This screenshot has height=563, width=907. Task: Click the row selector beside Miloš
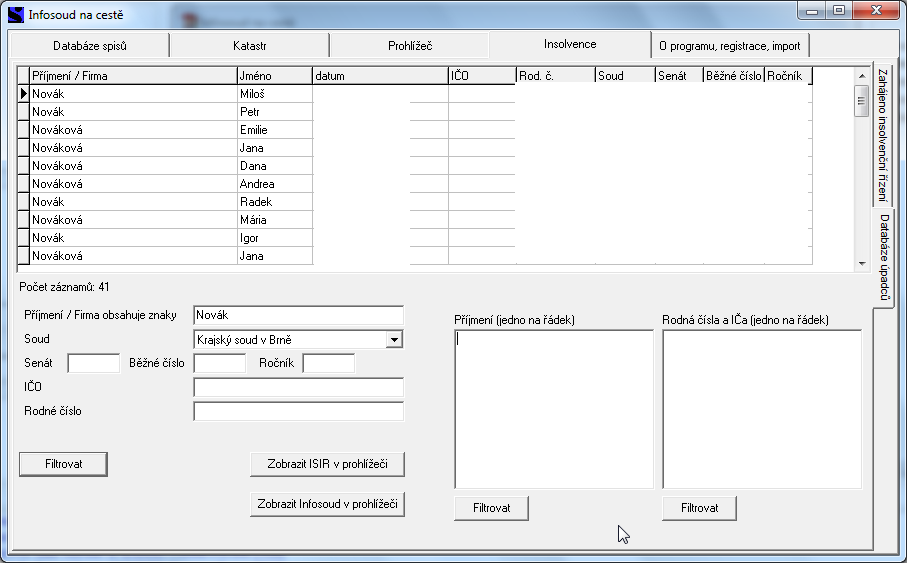pyautogui.click(x=23, y=94)
